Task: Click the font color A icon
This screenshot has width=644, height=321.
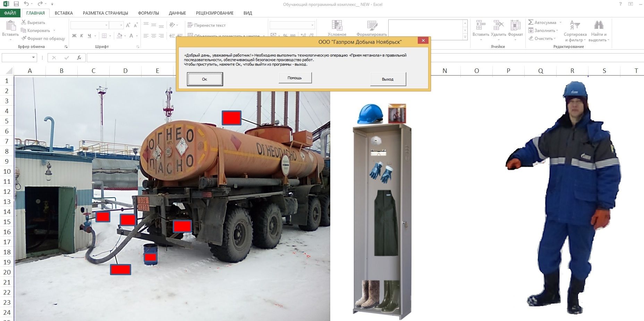Action: click(131, 35)
